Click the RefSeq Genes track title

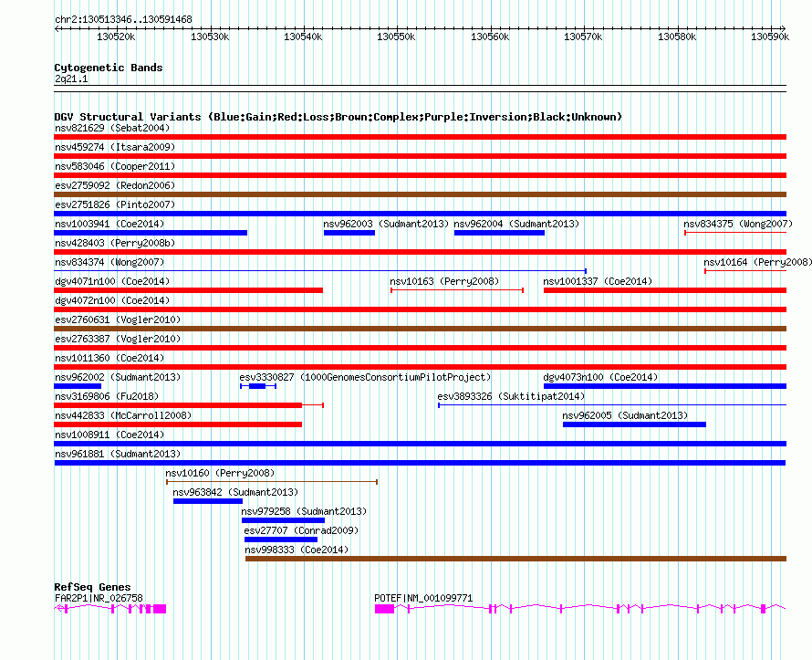coord(93,587)
